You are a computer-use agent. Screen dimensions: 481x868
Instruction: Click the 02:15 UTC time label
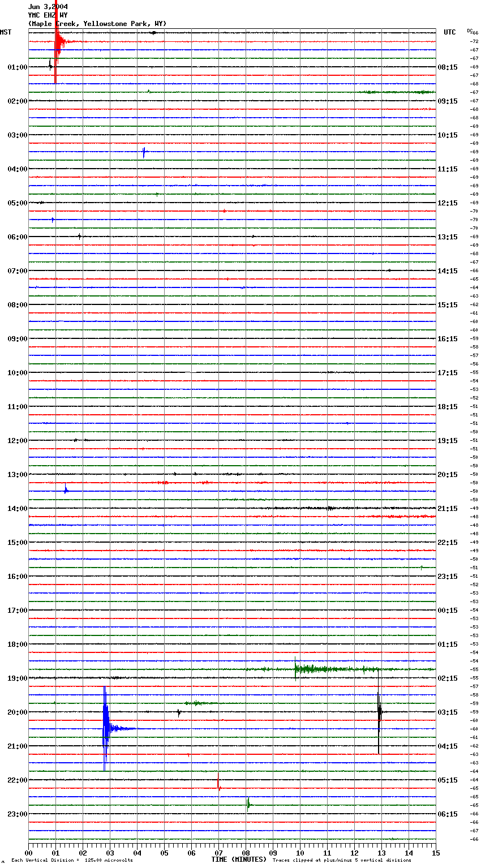448,678
